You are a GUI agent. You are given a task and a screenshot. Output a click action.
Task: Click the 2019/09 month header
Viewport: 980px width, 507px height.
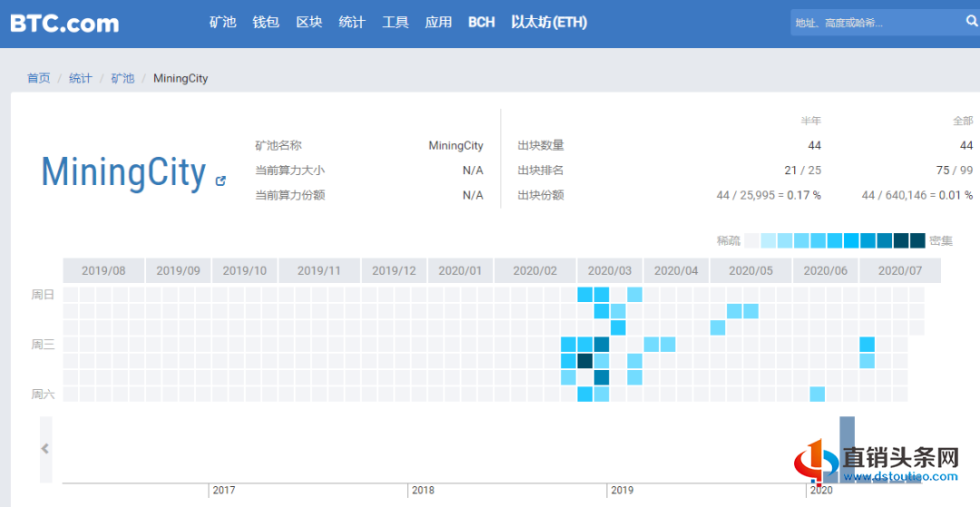[178, 270]
